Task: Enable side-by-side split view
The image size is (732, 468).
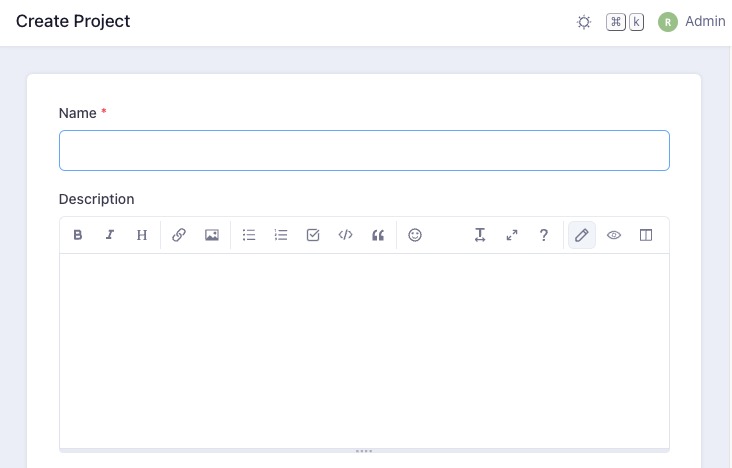Action: point(646,235)
